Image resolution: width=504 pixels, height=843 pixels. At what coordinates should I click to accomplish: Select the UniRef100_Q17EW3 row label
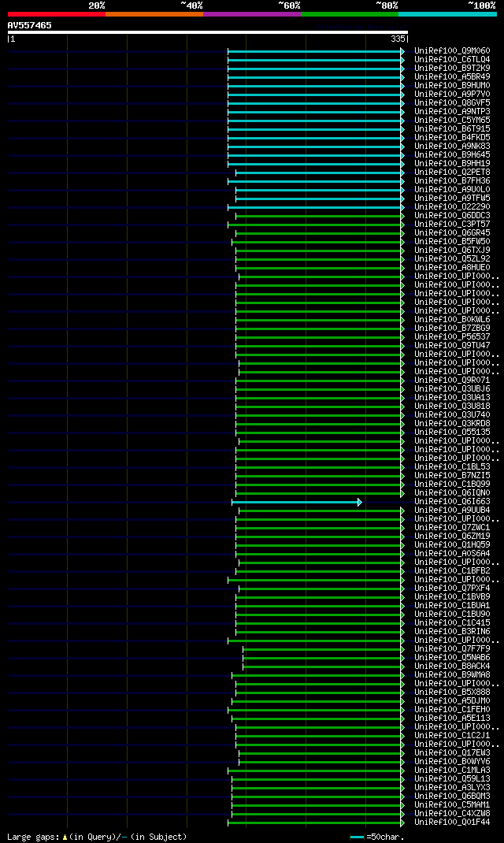click(452, 753)
